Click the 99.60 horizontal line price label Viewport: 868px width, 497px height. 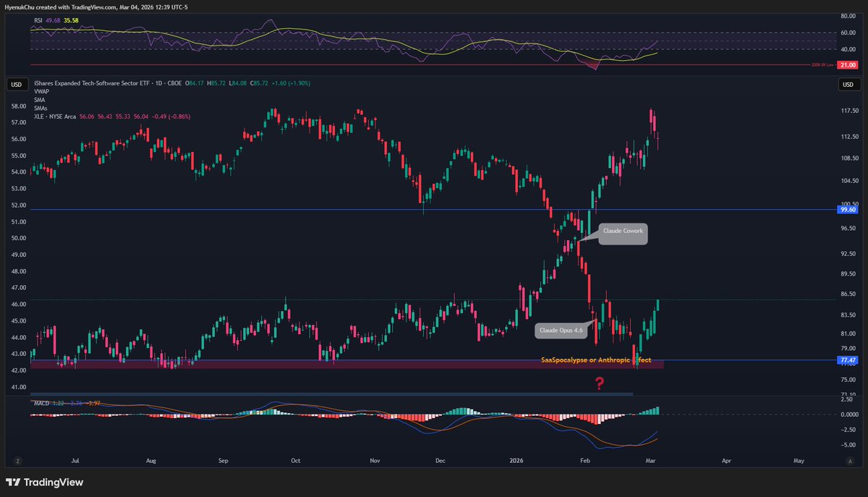pos(847,209)
